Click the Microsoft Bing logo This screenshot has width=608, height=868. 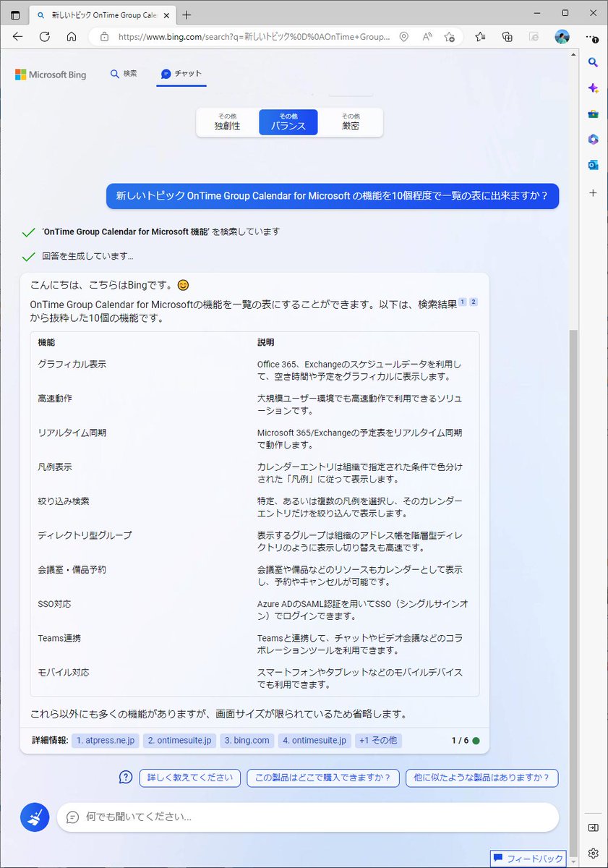(51, 75)
